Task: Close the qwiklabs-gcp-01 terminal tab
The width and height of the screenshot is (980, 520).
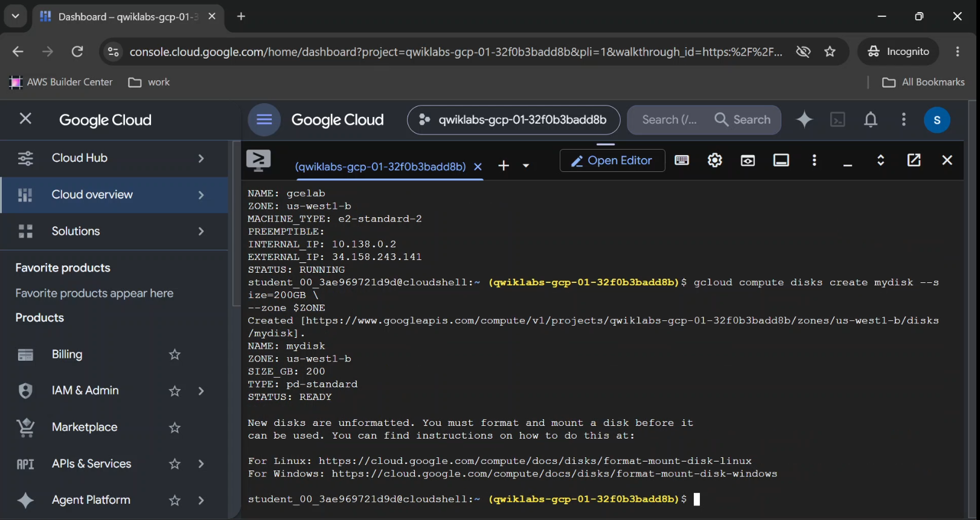Action: (x=478, y=166)
